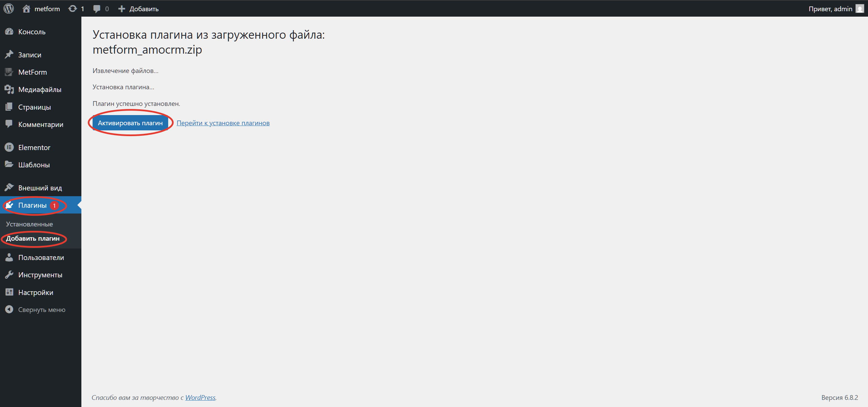This screenshot has width=868, height=407.
Task: Open the Инструменты menu item
Action: (x=41, y=275)
